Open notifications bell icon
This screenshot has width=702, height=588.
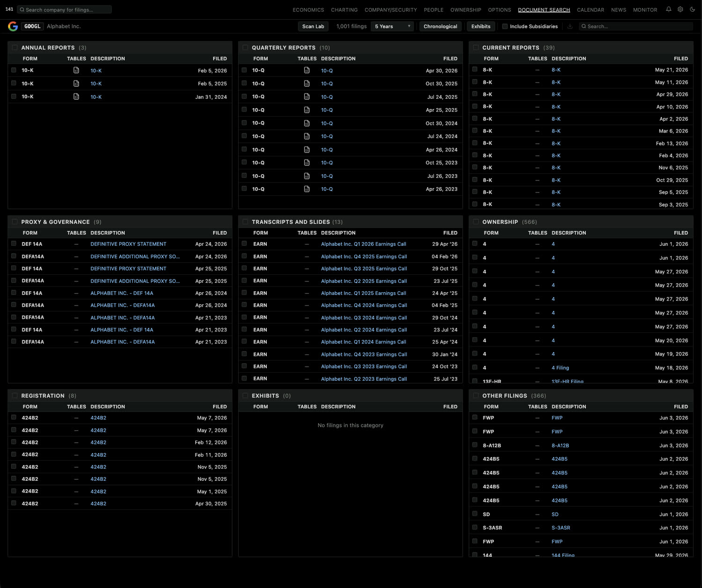pyautogui.click(x=668, y=9)
